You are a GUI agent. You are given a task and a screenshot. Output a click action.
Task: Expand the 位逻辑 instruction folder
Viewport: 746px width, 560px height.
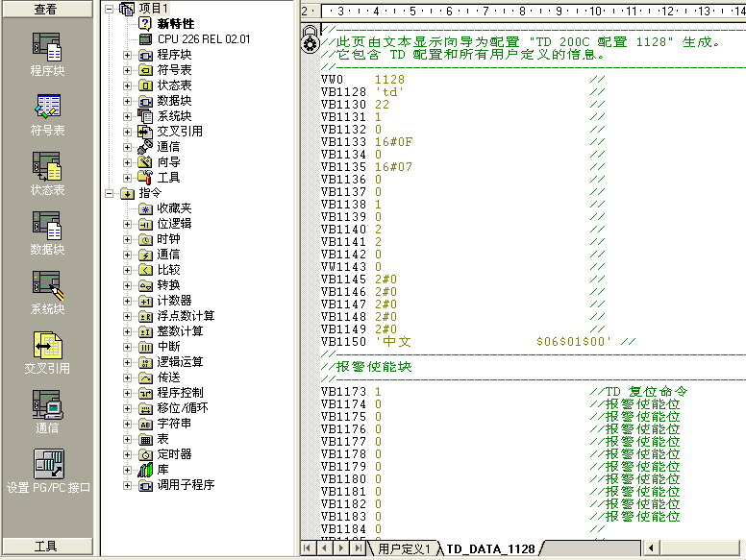point(128,224)
